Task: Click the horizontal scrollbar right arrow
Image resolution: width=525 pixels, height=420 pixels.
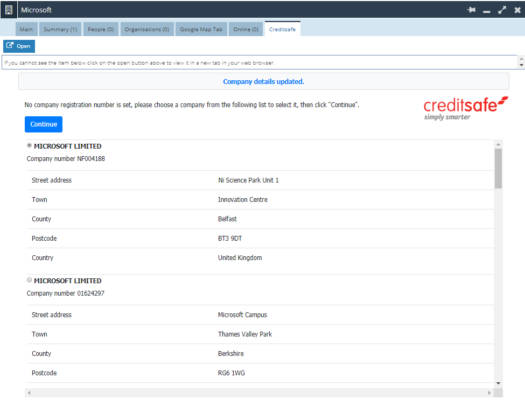Action: (489, 393)
